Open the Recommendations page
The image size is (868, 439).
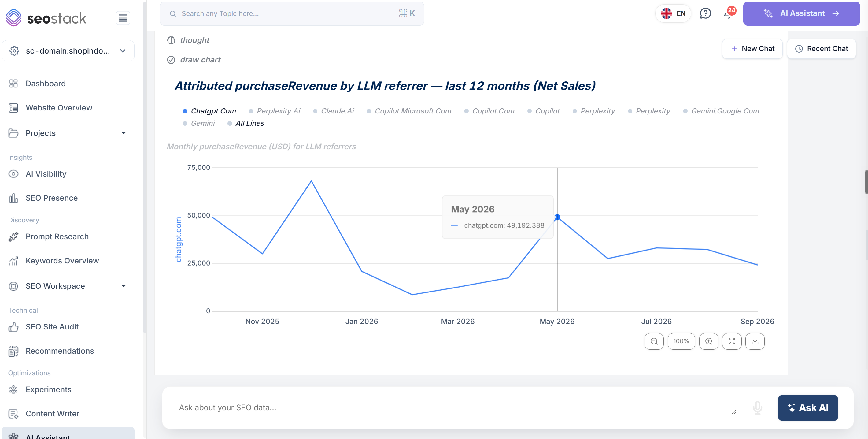point(60,351)
